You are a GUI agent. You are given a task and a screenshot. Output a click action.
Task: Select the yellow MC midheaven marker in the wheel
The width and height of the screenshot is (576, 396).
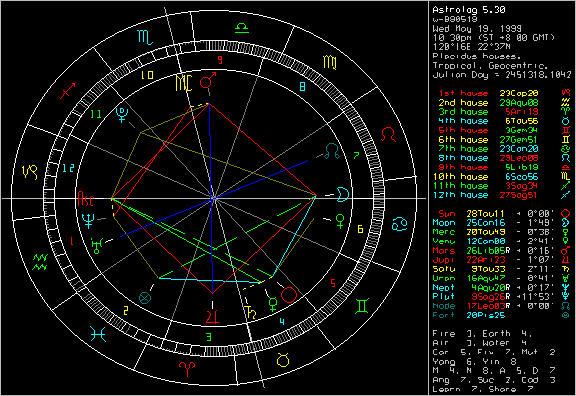tap(184, 83)
